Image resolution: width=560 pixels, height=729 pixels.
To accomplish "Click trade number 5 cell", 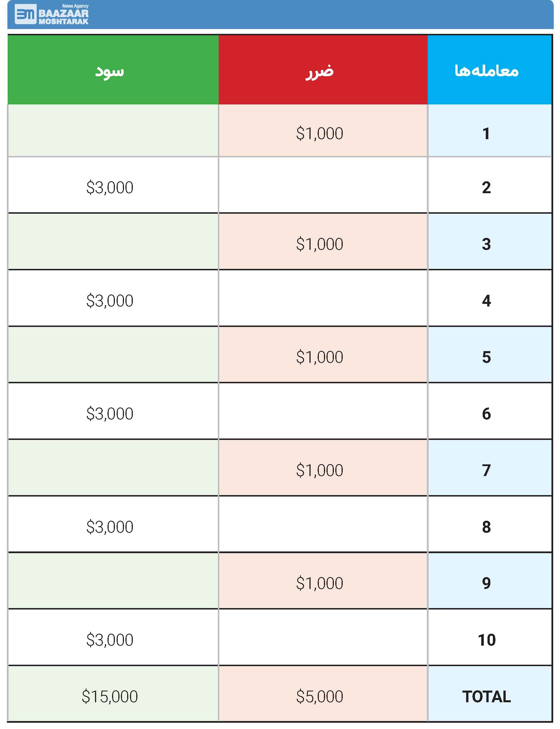I will [x=490, y=355].
